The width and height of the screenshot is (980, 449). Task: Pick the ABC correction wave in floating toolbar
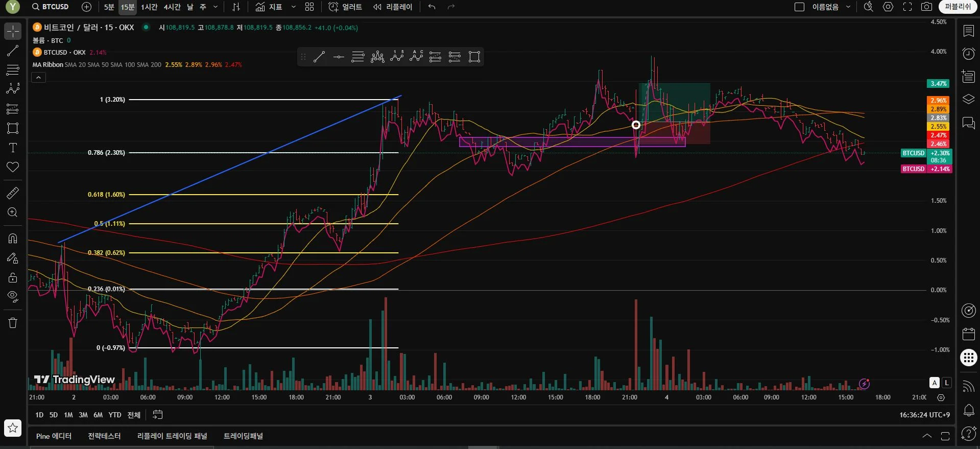coord(416,57)
